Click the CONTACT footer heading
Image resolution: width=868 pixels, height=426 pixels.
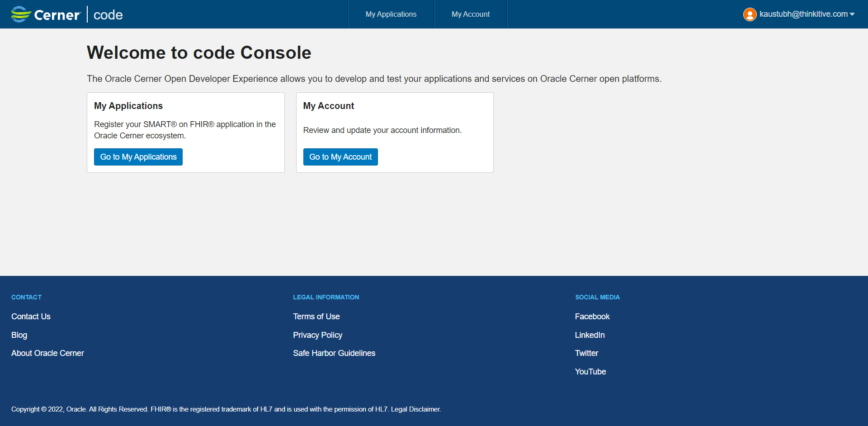[x=26, y=297]
